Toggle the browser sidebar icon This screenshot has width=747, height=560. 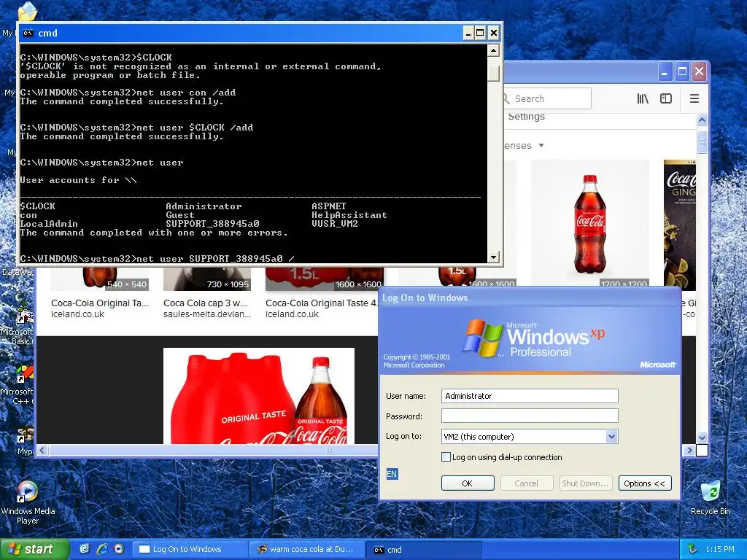665,98
